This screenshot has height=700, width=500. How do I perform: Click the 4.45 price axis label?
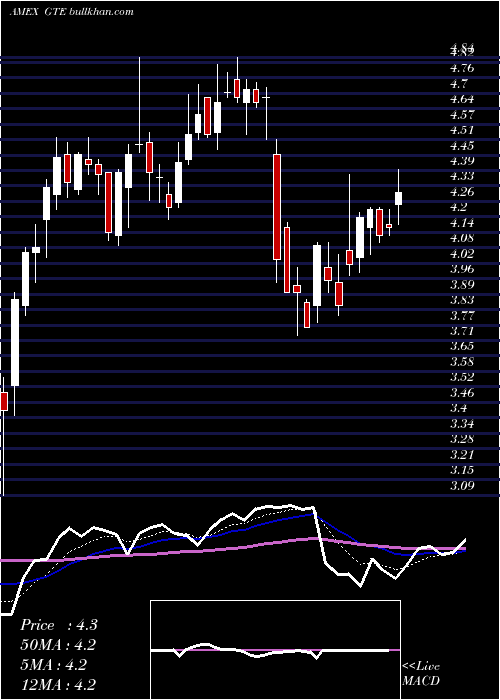[x=464, y=146]
